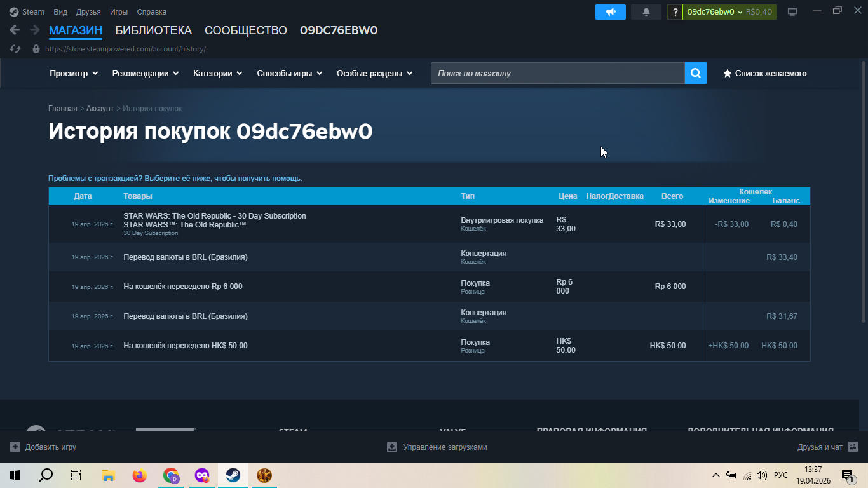Expand the Категории dropdown
Viewport: 868px width, 488px height.
[x=218, y=73]
